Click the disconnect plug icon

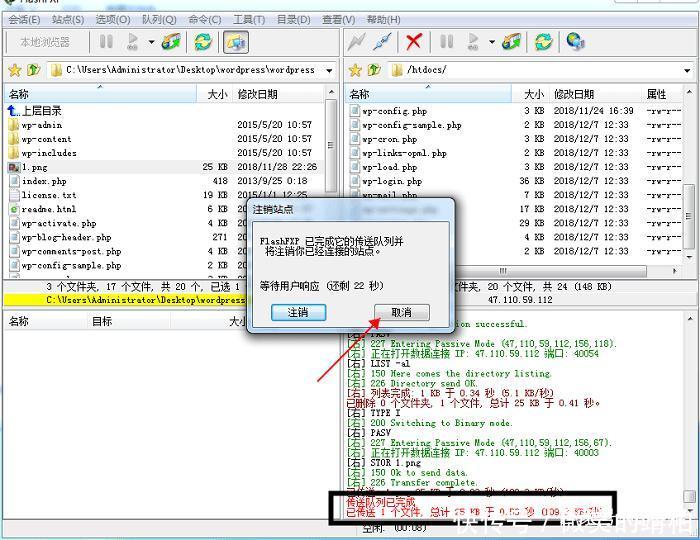pyautogui.click(x=383, y=42)
